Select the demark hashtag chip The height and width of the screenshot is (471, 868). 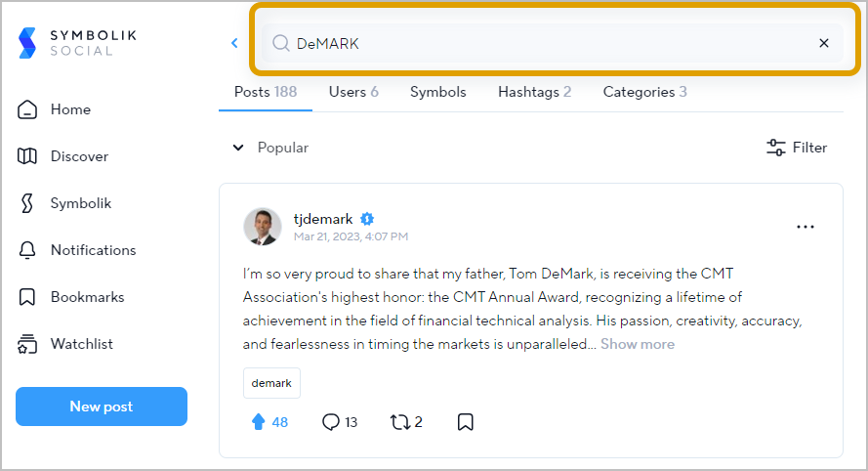(271, 383)
